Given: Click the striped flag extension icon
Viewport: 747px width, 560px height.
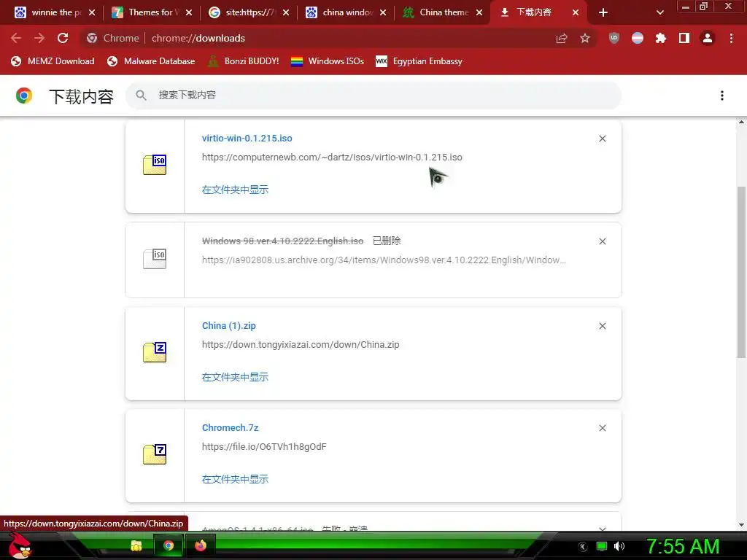Looking at the screenshot, I should (x=638, y=38).
